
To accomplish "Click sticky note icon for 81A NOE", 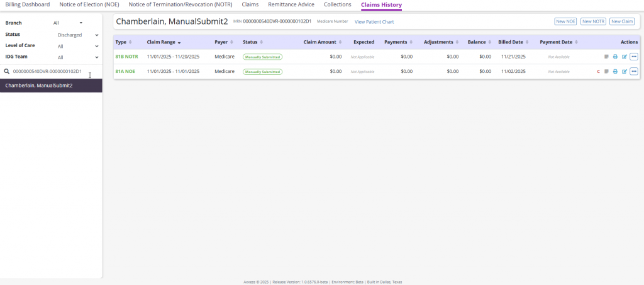I will click(x=606, y=72).
